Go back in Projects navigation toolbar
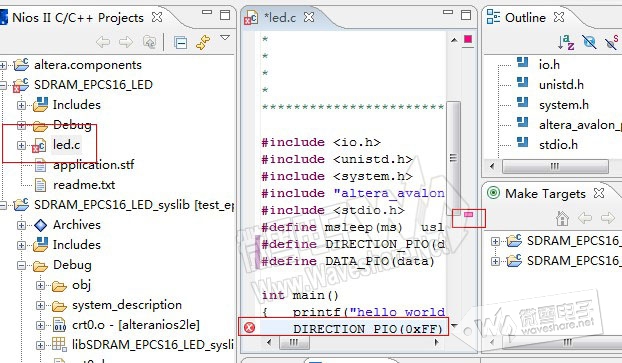Image resolution: width=622 pixels, height=363 pixels. coord(103,42)
